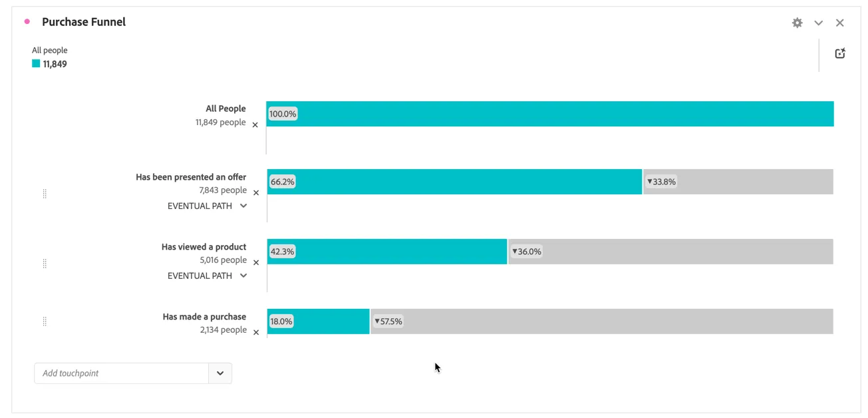This screenshot has width=868, height=418.
Task: Close the Purchase Funnel visualization
Action: [x=840, y=23]
